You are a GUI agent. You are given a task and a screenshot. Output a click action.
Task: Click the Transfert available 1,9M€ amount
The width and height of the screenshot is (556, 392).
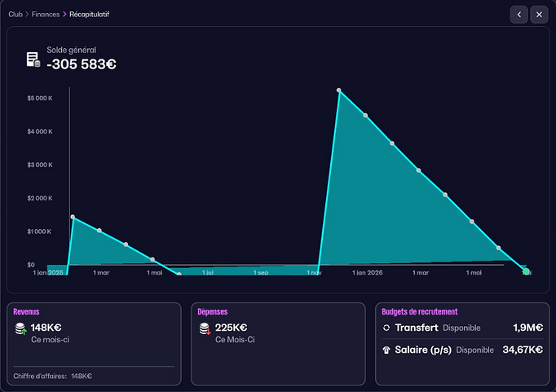(x=528, y=328)
